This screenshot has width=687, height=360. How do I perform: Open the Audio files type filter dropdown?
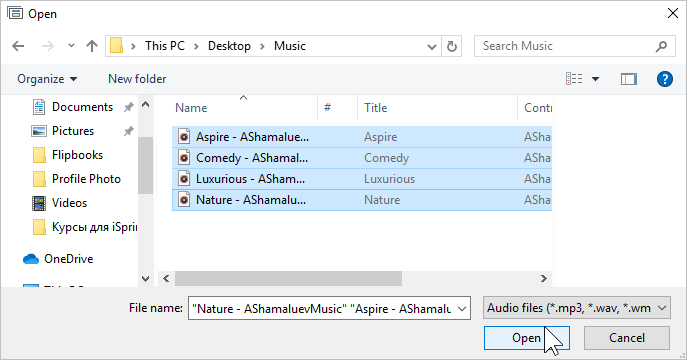pyautogui.click(x=577, y=308)
